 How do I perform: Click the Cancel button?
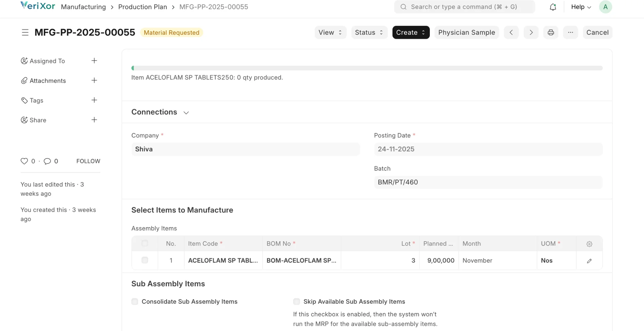pyautogui.click(x=597, y=33)
